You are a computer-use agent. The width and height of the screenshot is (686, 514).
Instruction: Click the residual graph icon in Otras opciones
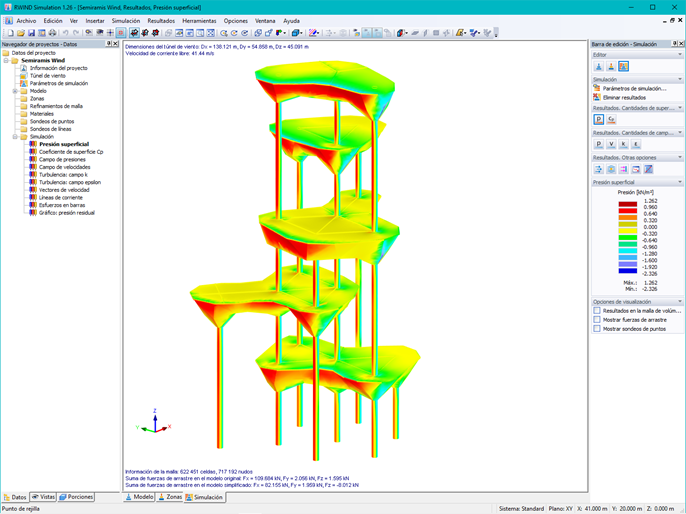click(x=636, y=169)
